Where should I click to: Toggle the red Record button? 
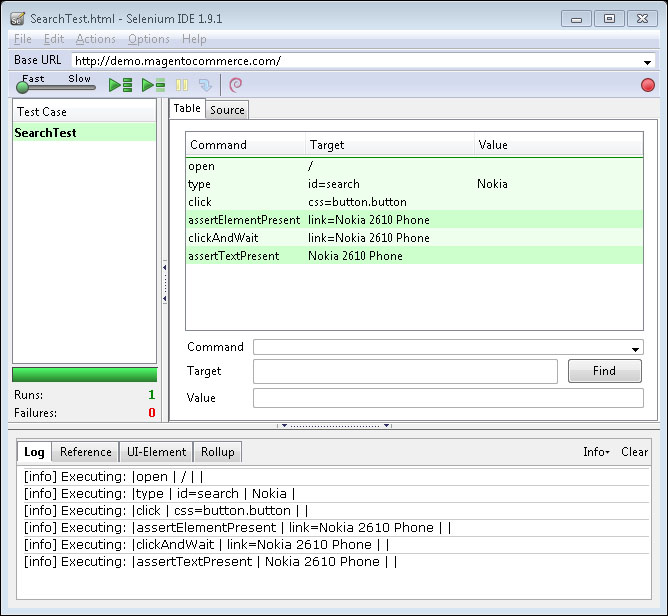(647, 86)
